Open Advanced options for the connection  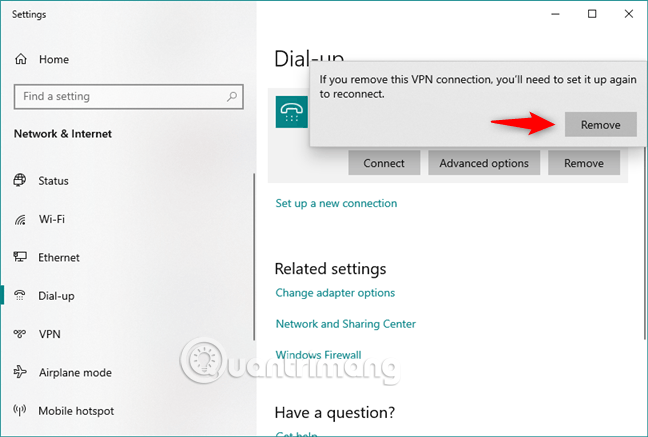(x=484, y=163)
